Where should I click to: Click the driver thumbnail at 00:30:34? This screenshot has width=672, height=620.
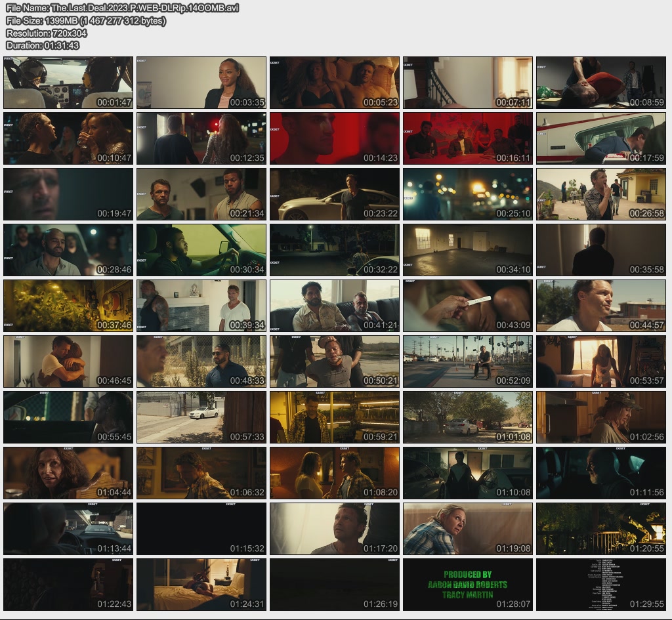coord(201,250)
